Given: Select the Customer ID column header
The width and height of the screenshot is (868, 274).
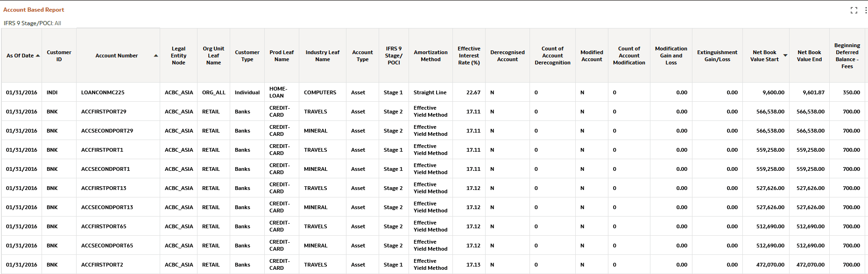Looking at the screenshot, I should pyautogui.click(x=59, y=56).
